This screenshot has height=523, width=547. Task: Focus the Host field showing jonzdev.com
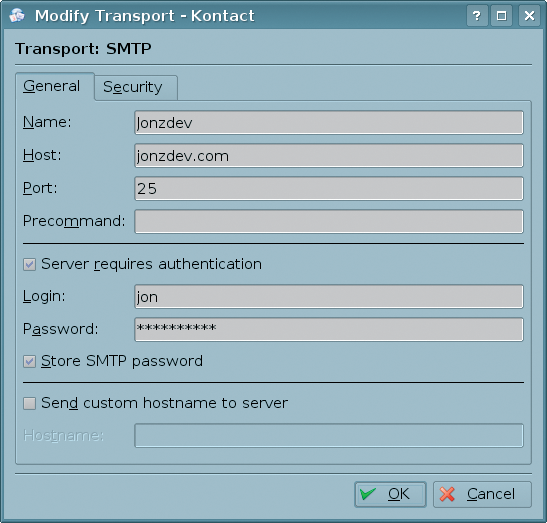point(329,156)
